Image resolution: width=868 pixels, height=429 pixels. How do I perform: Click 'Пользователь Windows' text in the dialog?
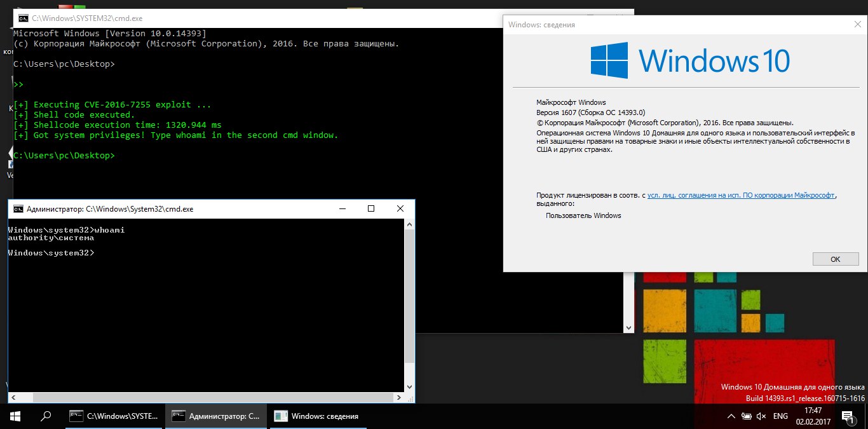pos(583,215)
